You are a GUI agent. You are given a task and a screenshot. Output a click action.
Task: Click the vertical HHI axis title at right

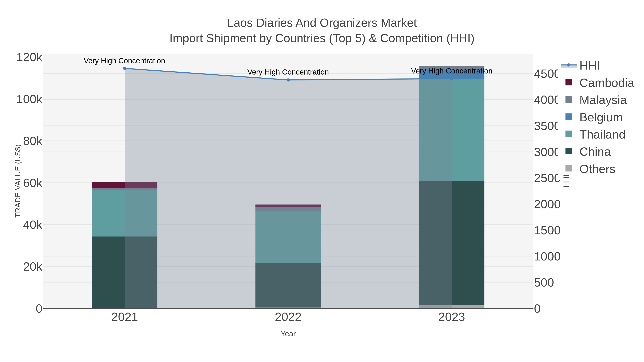(x=566, y=181)
